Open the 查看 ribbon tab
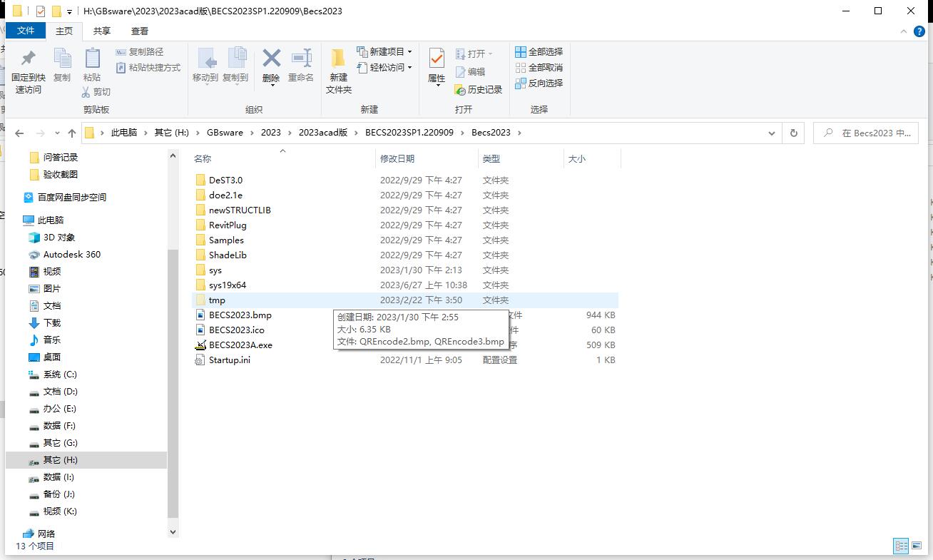933x560 pixels. 140,31
